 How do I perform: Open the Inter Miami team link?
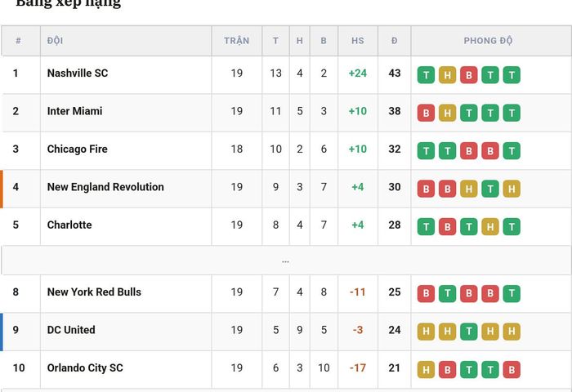coord(75,111)
